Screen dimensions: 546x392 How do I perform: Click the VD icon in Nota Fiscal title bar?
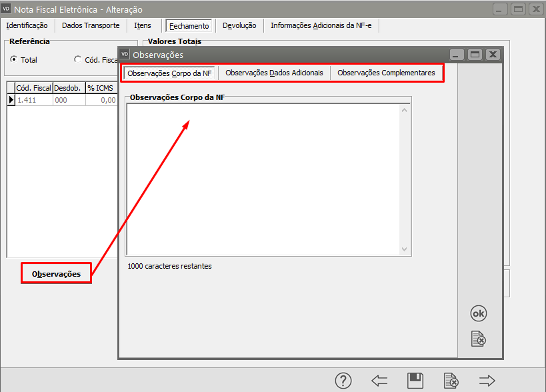click(x=6, y=9)
